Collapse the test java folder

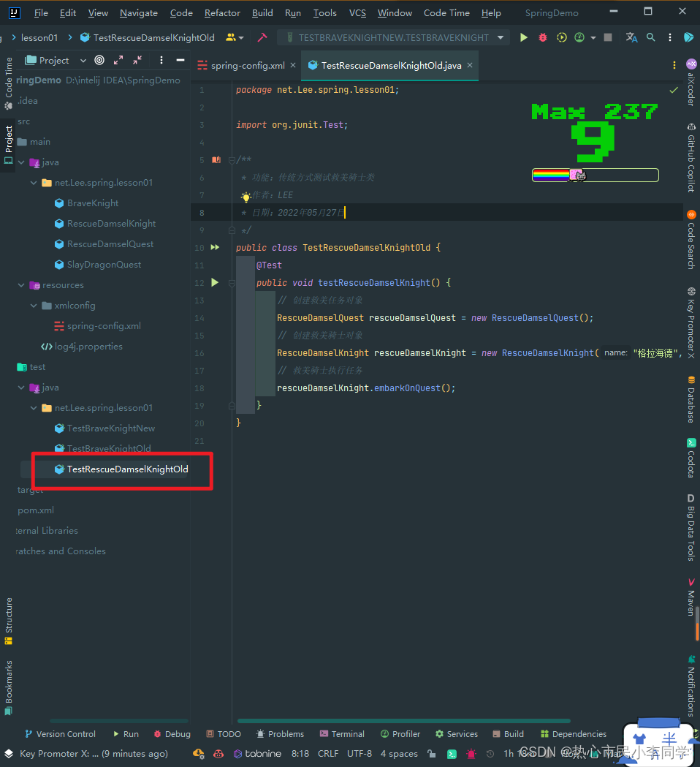(21, 388)
